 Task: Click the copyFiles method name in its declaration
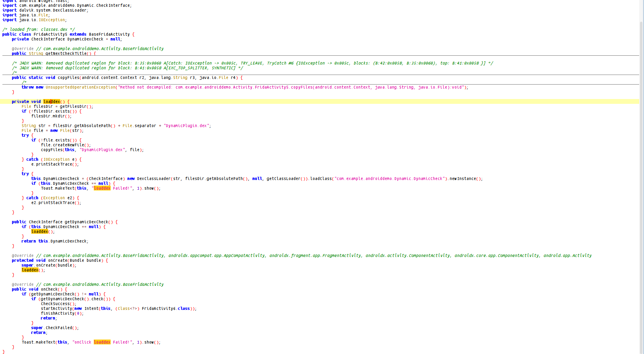point(68,78)
